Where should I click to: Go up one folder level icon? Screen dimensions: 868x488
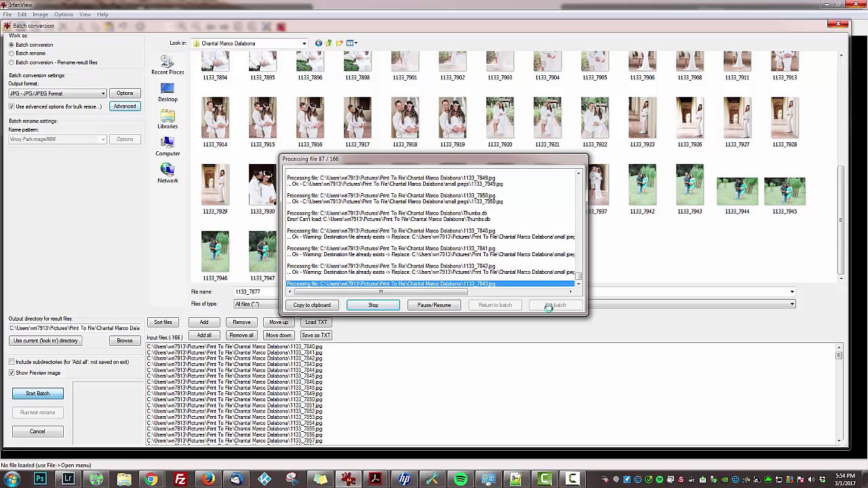[x=329, y=43]
